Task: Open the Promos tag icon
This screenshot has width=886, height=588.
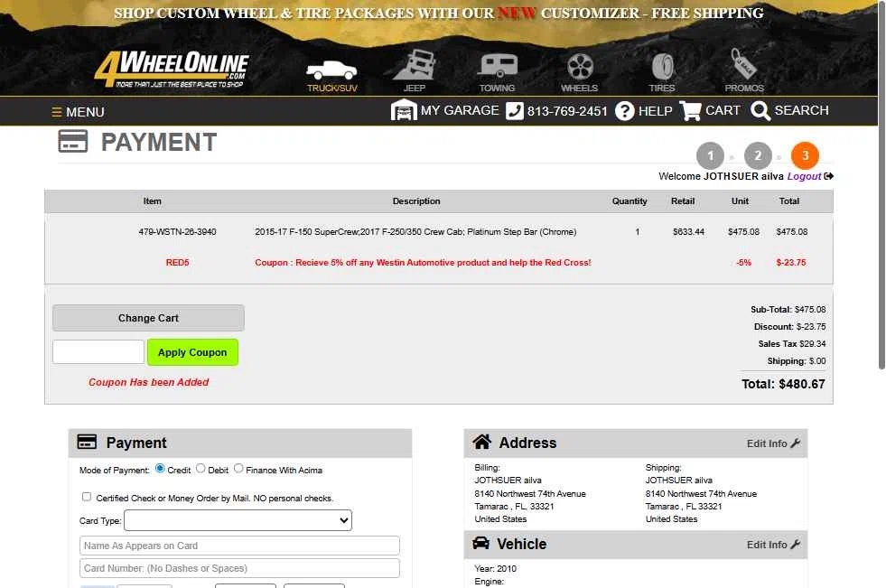Action: pyautogui.click(x=743, y=63)
